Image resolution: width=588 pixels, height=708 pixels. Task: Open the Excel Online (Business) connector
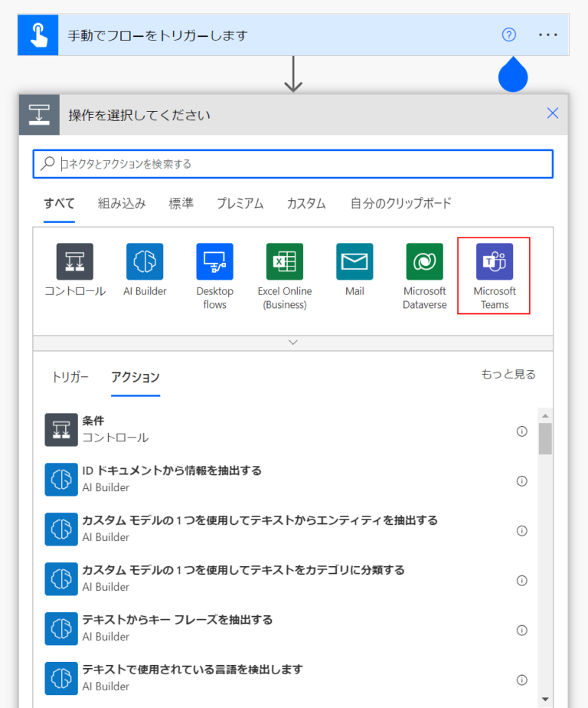285,261
